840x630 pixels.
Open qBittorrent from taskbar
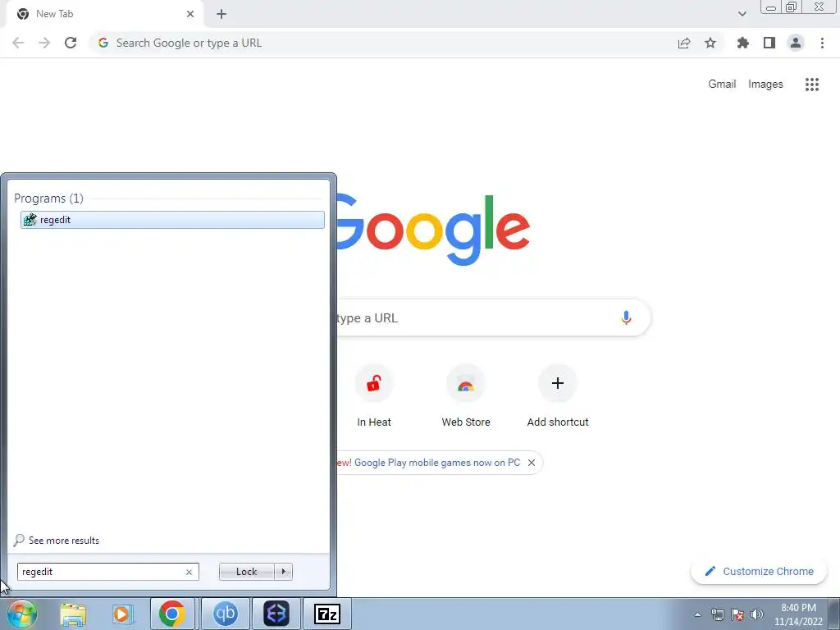225,614
